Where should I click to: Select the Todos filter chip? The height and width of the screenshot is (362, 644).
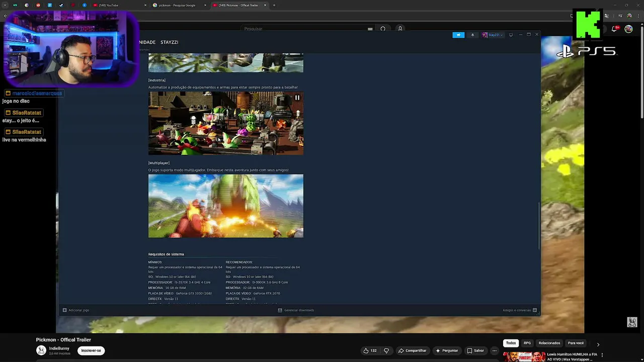click(511, 343)
